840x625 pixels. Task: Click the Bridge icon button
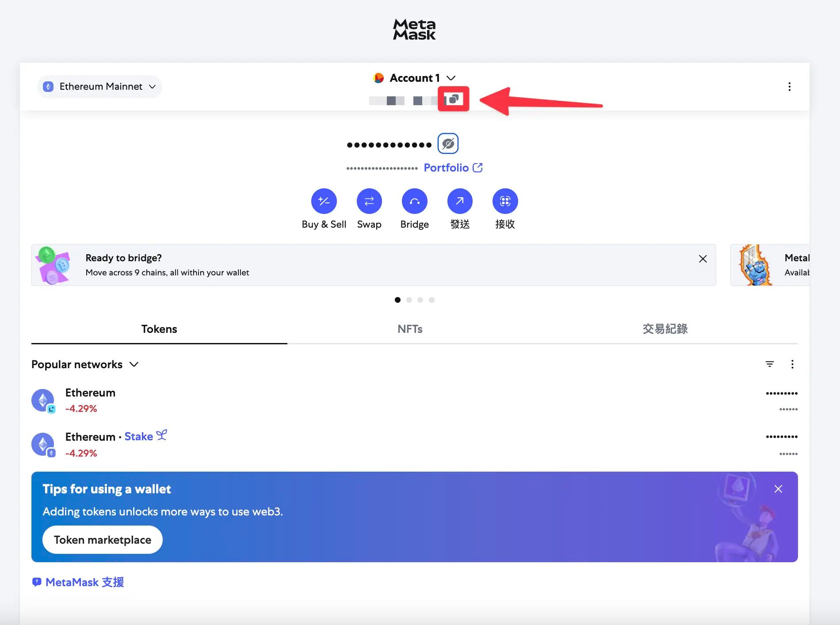tap(414, 201)
